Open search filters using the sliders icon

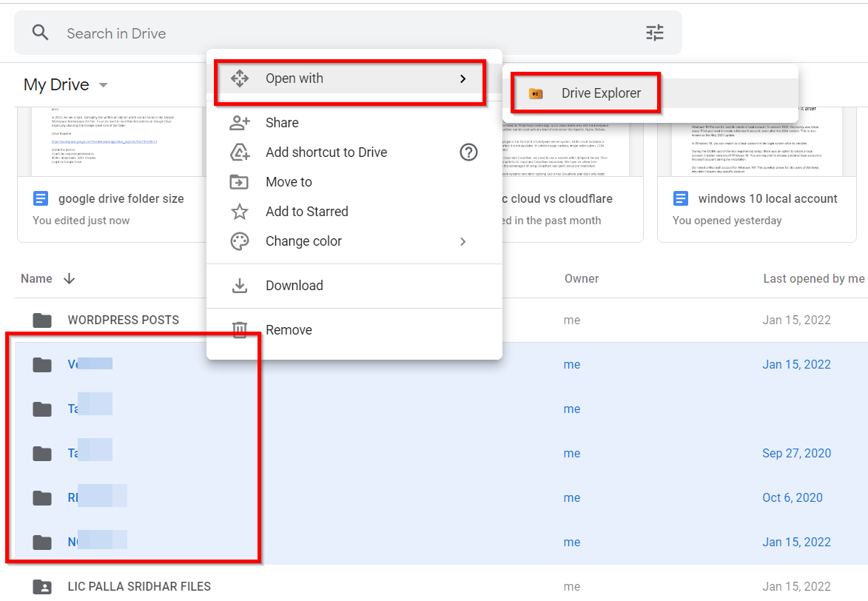point(654,33)
